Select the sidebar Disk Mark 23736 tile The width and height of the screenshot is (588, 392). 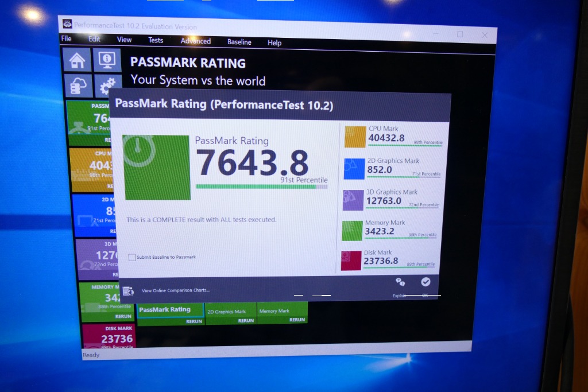[109, 336]
